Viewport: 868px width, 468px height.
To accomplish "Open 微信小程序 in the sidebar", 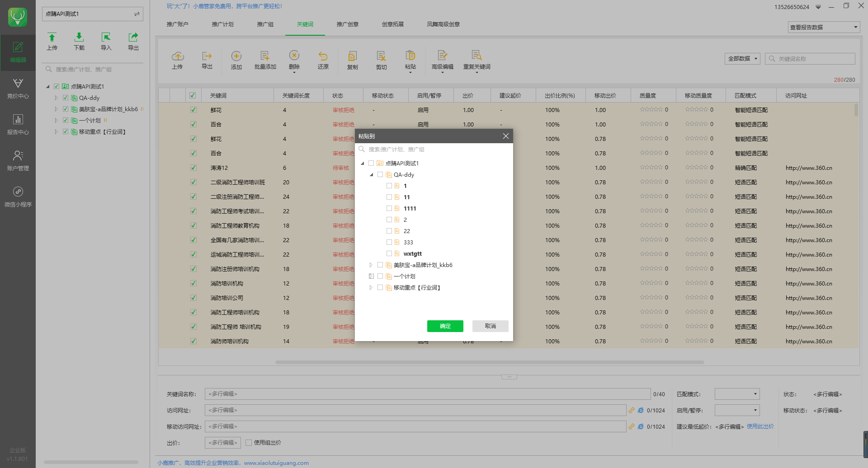I will tap(18, 197).
